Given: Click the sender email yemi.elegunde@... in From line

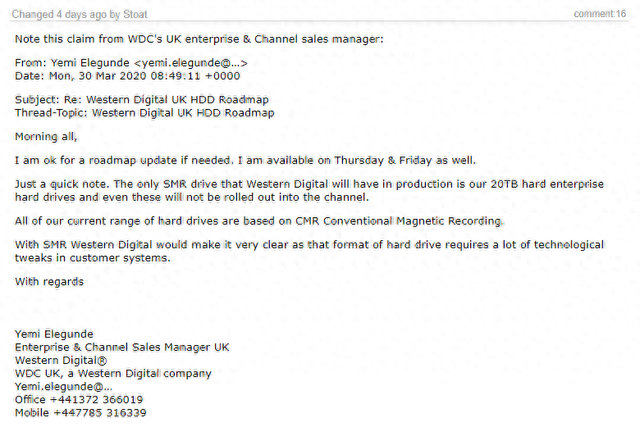Looking at the screenshot, I should coord(191,63).
